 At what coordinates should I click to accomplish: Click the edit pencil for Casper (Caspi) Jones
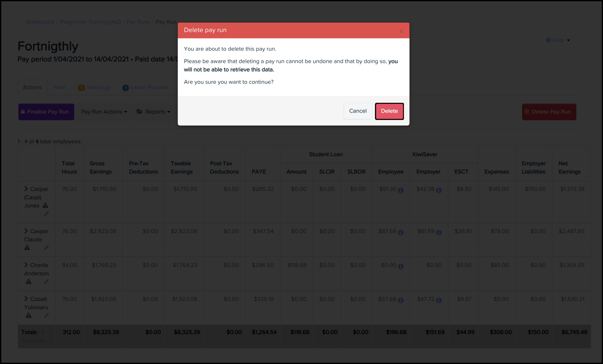click(x=46, y=214)
